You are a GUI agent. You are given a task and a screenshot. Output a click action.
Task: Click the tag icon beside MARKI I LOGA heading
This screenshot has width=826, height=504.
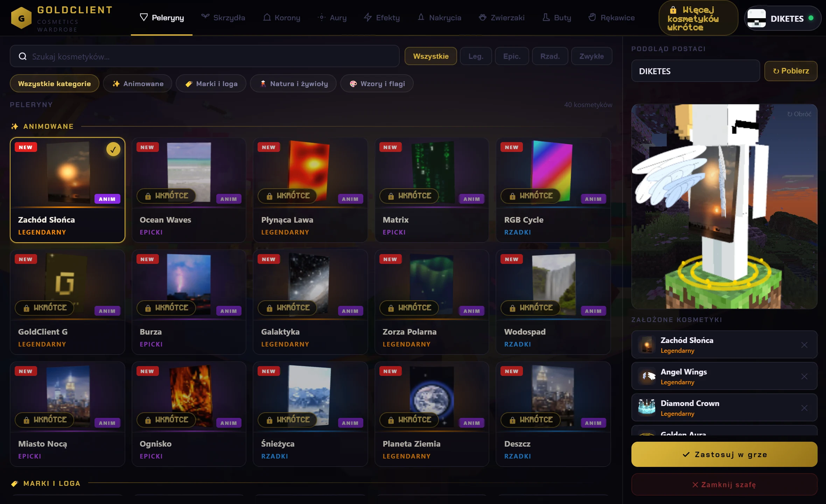click(14, 484)
